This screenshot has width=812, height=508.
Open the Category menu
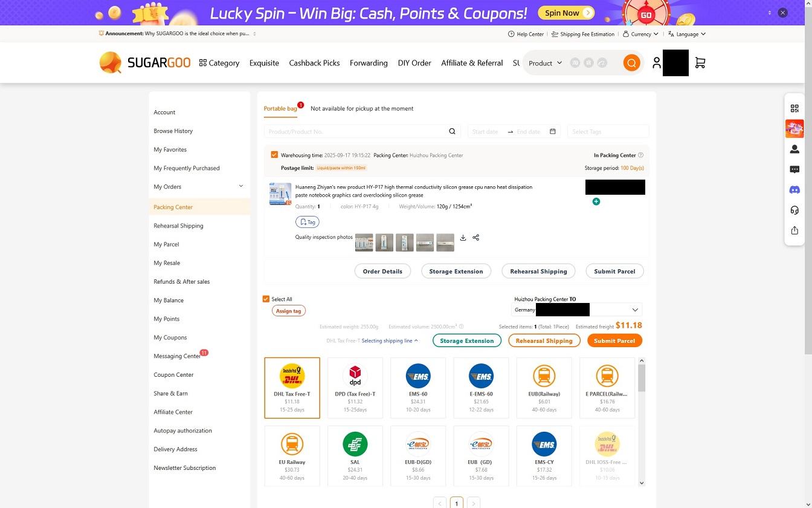(219, 63)
